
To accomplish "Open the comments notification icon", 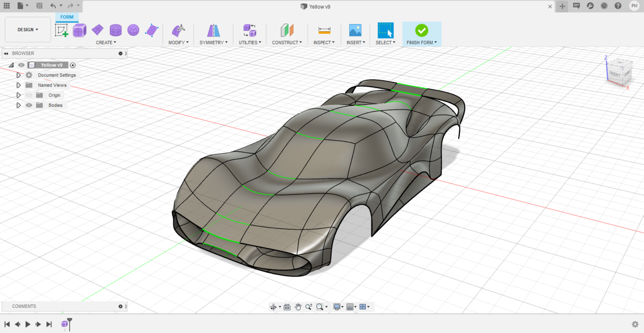I will tap(576, 6).
